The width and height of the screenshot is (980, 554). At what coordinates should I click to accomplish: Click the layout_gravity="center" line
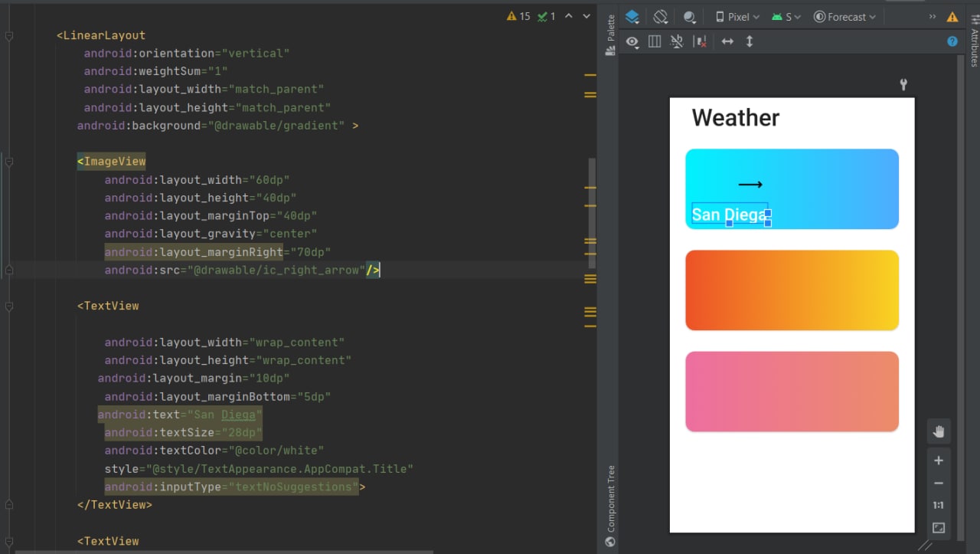click(x=211, y=234)
